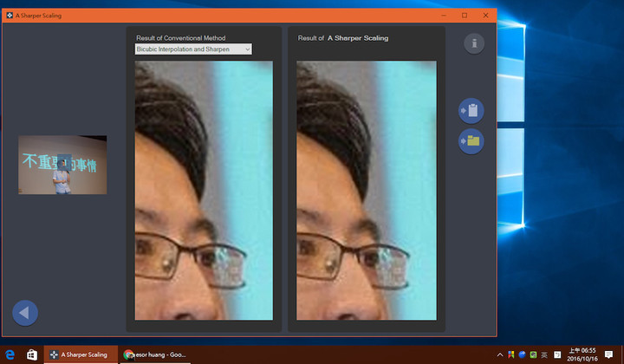Image resolution: width=624 pixels, height=364 pixels.
Task: Click the info button in the top right
Action: point(474,43)
